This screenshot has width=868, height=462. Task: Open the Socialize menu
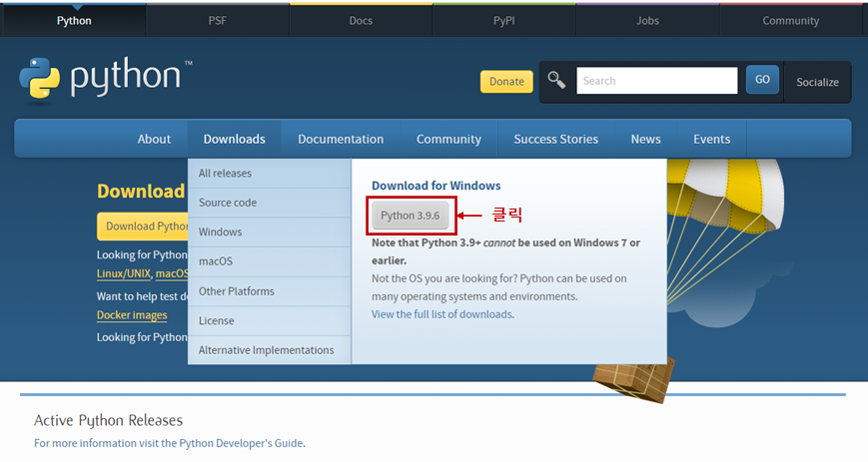pos(817,82)
